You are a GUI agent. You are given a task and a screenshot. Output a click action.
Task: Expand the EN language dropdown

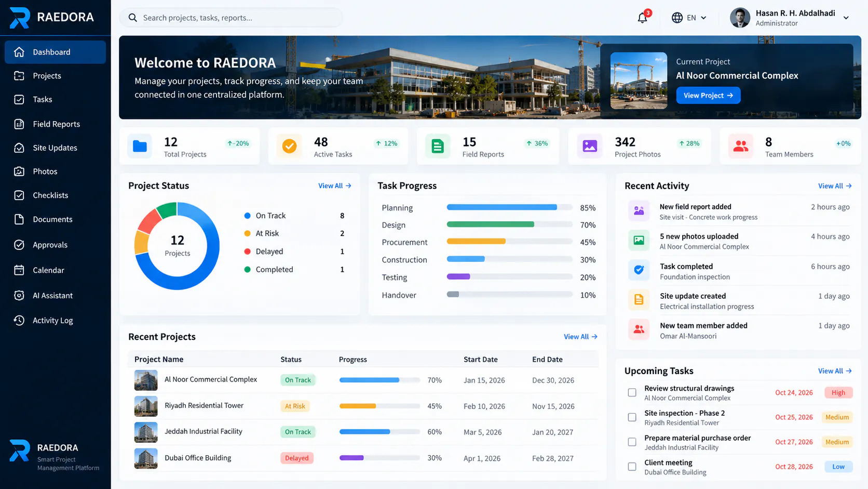click(x=689, y=18)
